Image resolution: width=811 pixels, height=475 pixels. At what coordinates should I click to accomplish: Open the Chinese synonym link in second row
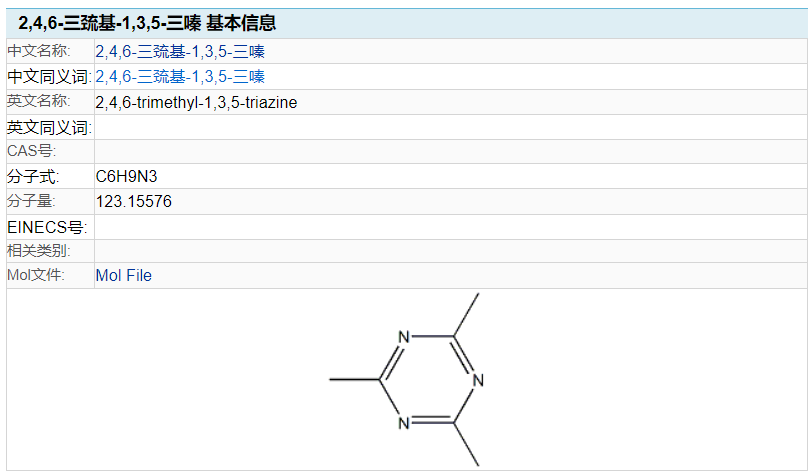pyautogui.click(x=180, y=77)
